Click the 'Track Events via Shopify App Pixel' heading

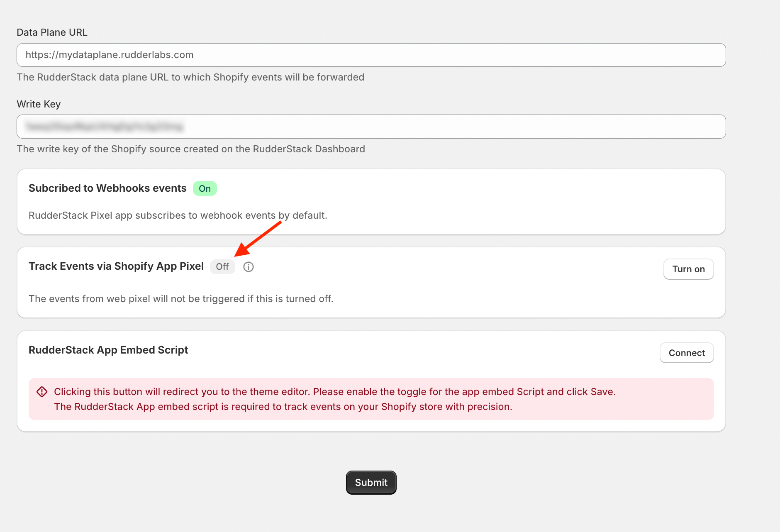116,266
